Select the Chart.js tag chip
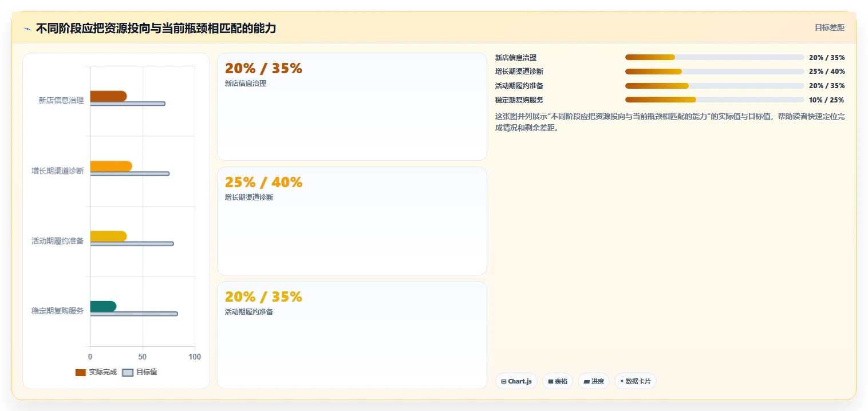Image resolution: width=868 pixels, height=411 pixels. point(516,381)
